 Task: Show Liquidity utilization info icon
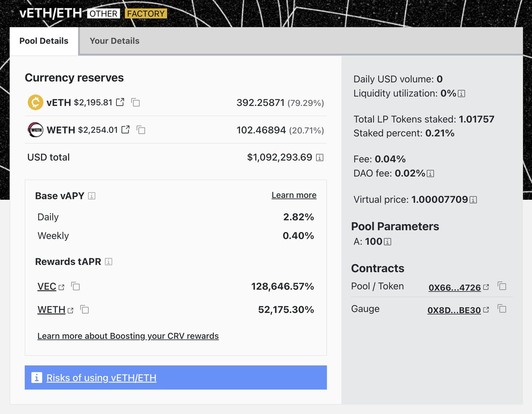tap(462, 94)
